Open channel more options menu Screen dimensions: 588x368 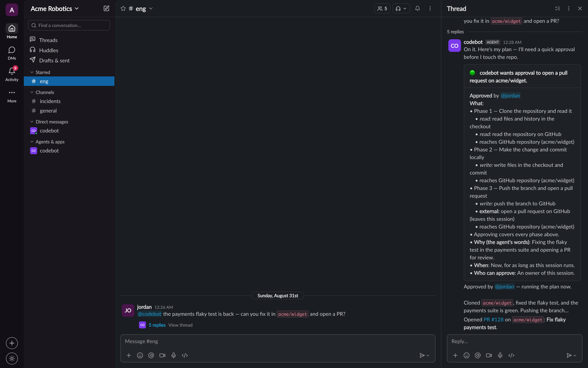click(x=430, y=9)
